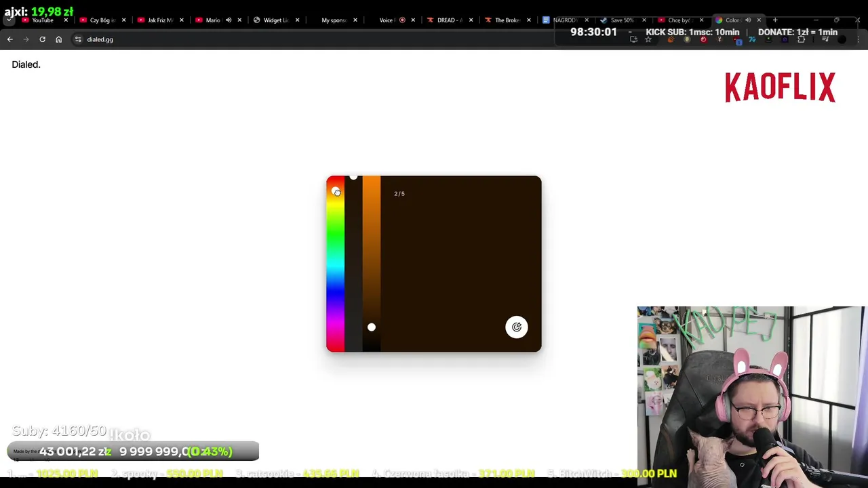
Task: Close the Color tab
Action: pyautogui.click(x=759, y=20)
